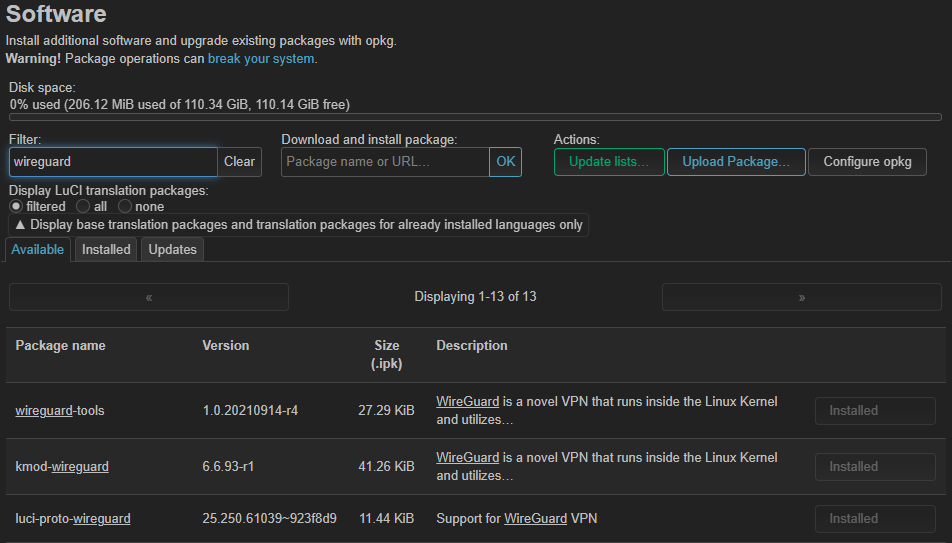This screenshot has width=952, height=543.
Task: Click the next page » button
Action: click(801, 297)
